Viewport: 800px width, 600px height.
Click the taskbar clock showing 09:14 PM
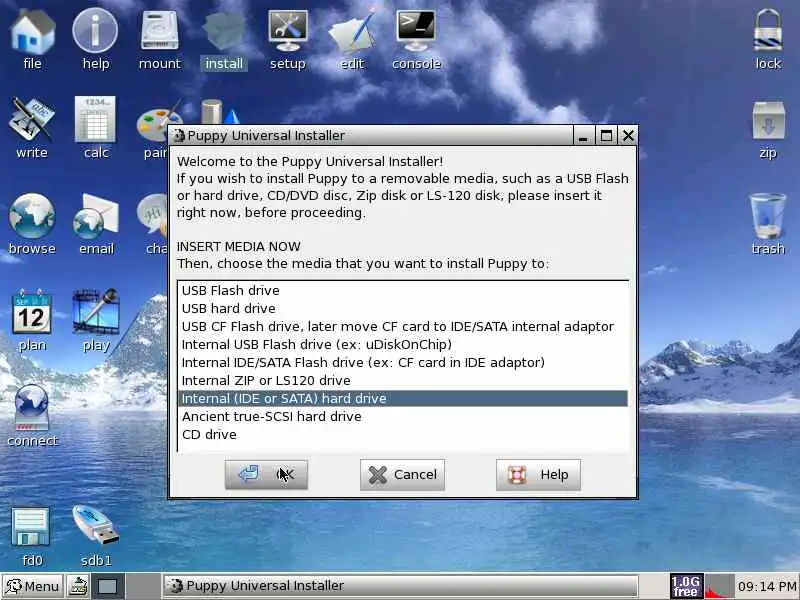767,586
